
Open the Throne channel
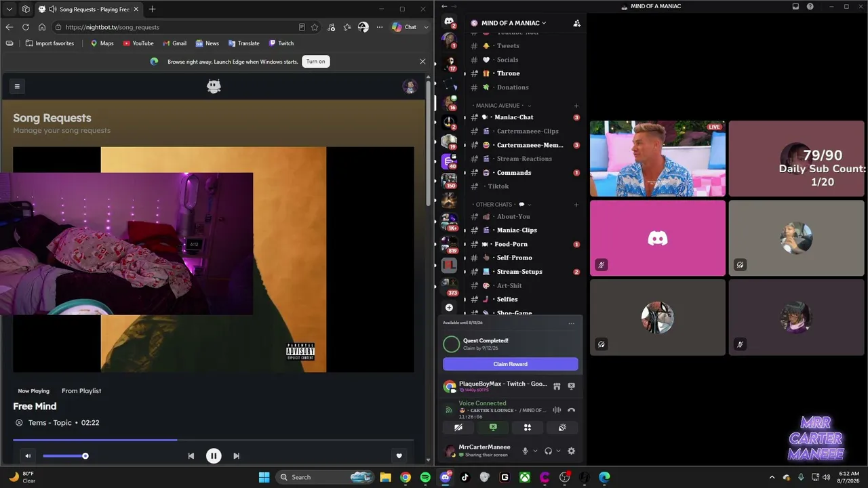524,73
